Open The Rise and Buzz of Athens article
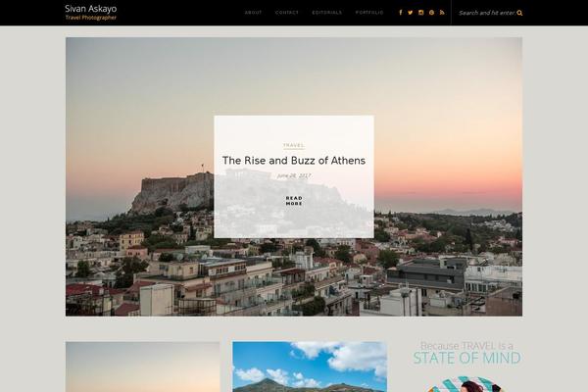 pos(294,160)
